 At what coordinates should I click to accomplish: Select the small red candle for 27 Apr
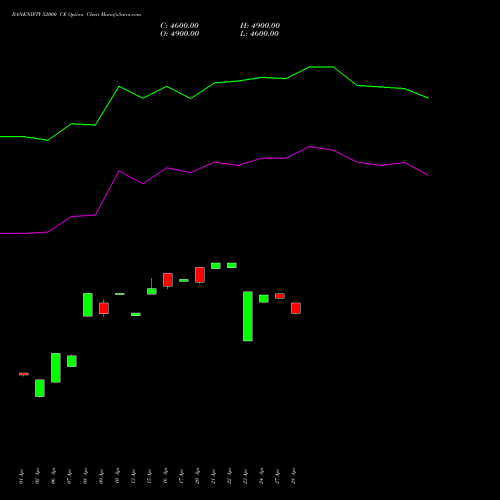click(280, 296)
